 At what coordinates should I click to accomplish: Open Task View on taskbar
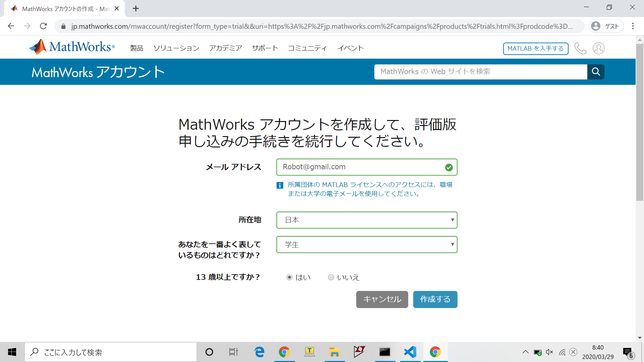233,352
